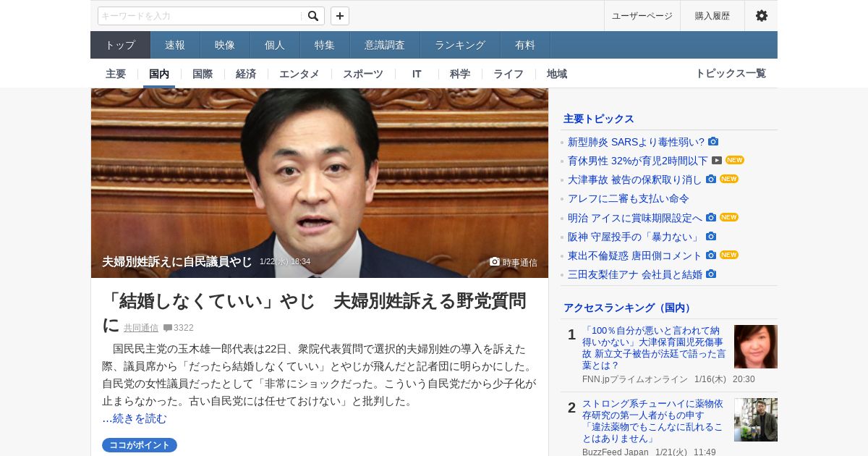The height and width of the screenshot is (456, 868).
Task: Open 東出不倫疑惑 唐田側コメント topic
Action: [635, 256]
